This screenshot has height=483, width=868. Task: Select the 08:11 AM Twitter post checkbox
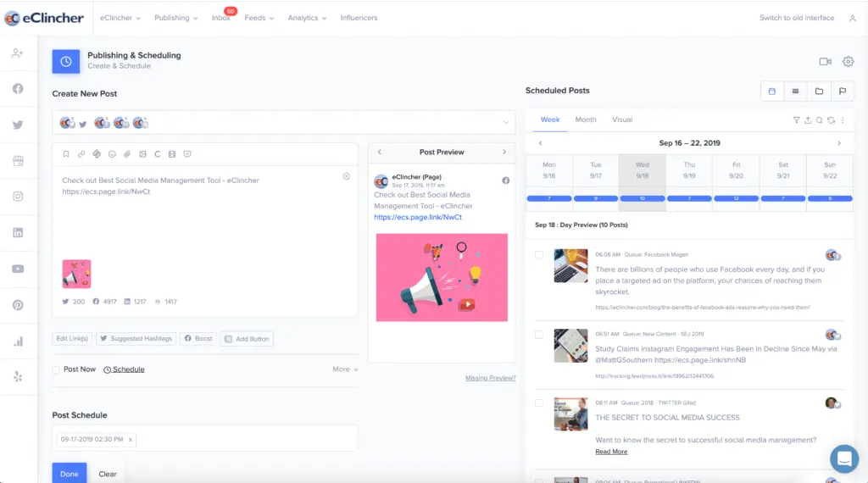coord(538,402)
